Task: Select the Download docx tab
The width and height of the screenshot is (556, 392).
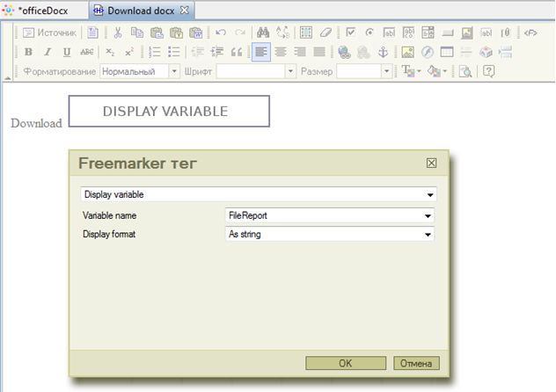Action: 140,11
